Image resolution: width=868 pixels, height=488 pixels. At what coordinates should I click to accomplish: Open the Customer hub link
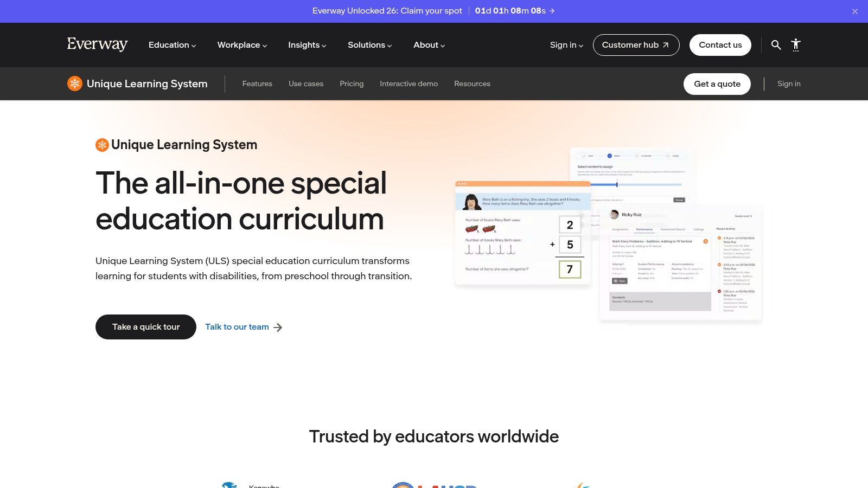(636, 45)
